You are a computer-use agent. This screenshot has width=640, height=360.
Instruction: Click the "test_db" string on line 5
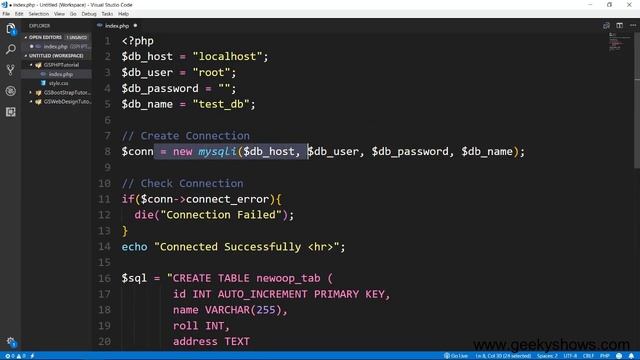tap(221, 104)
